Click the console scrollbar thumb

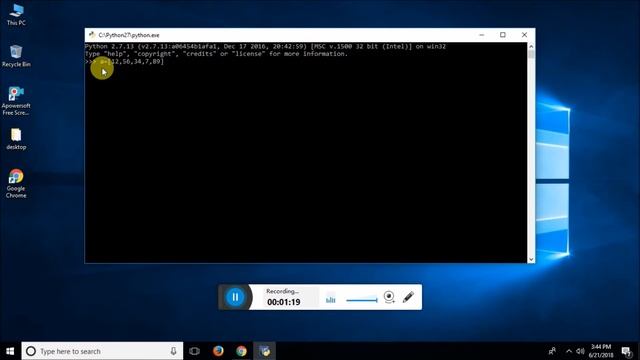click(531, 55)
